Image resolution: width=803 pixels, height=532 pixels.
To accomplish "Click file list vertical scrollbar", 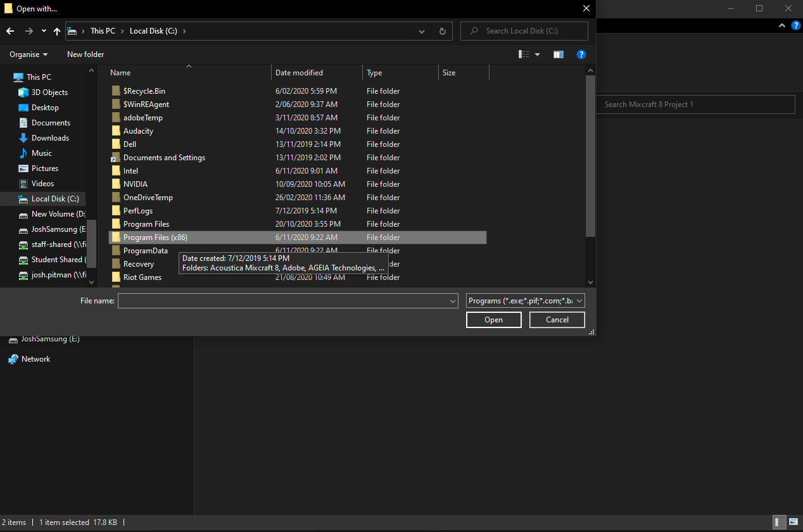I will (590, 156).
